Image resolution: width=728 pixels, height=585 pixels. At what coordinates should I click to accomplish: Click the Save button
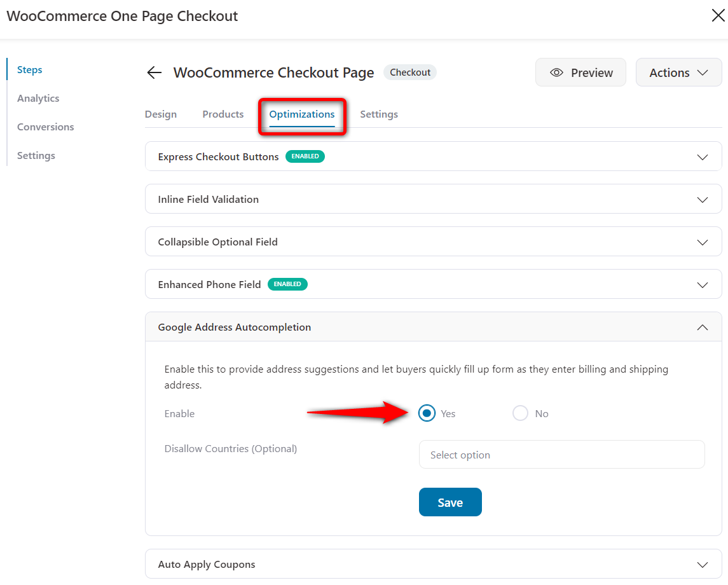tap(450, 502)
